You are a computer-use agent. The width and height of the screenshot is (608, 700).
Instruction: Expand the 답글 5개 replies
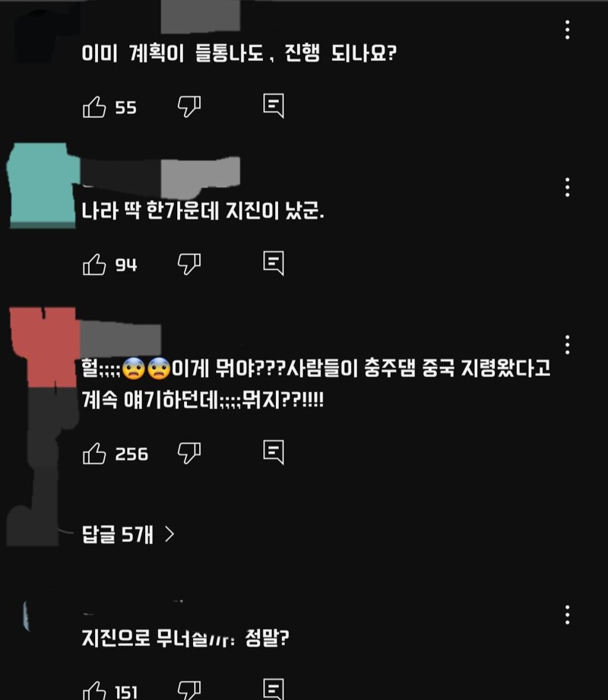(128, 534)
